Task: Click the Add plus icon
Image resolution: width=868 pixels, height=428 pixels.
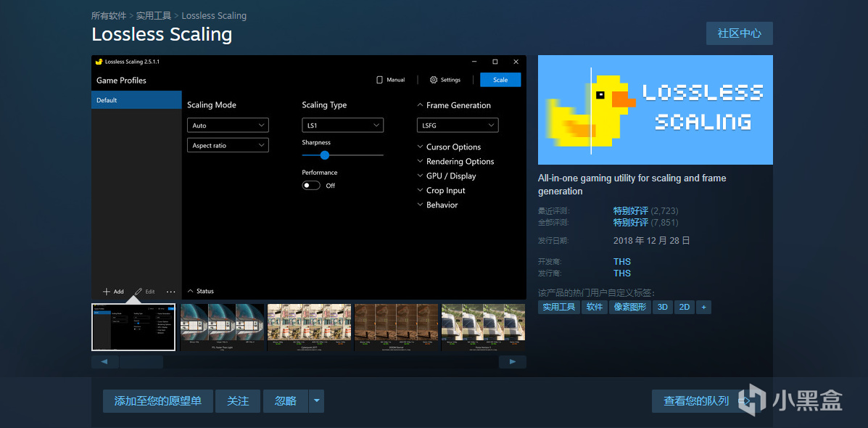Action: tap(107, 291)
